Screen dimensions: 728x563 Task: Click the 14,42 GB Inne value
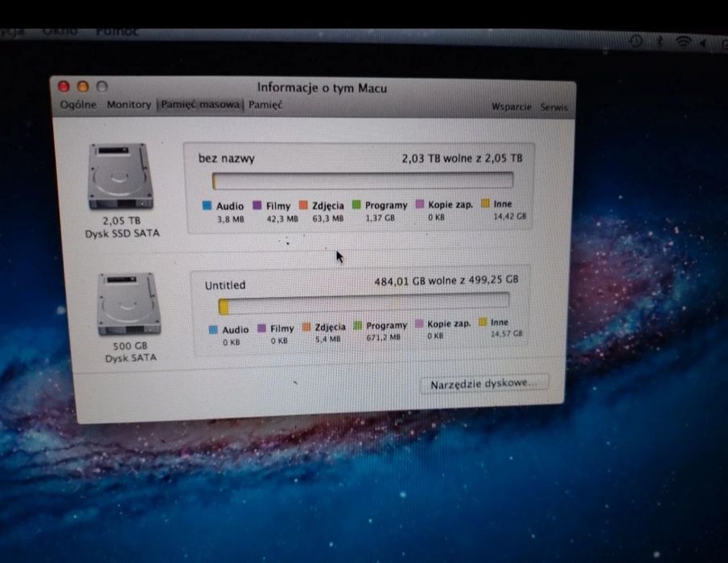(509, 216)
